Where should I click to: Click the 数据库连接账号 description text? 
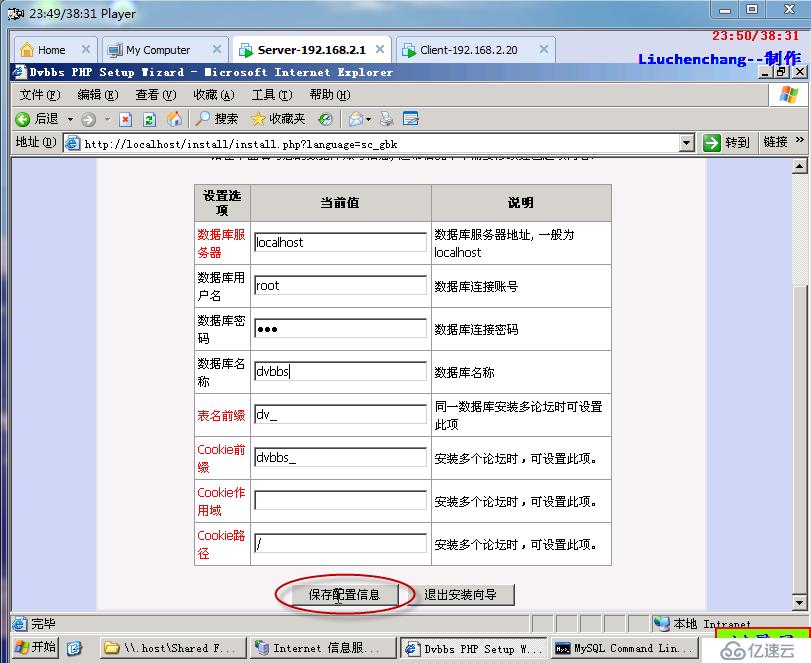pos(476,287)
